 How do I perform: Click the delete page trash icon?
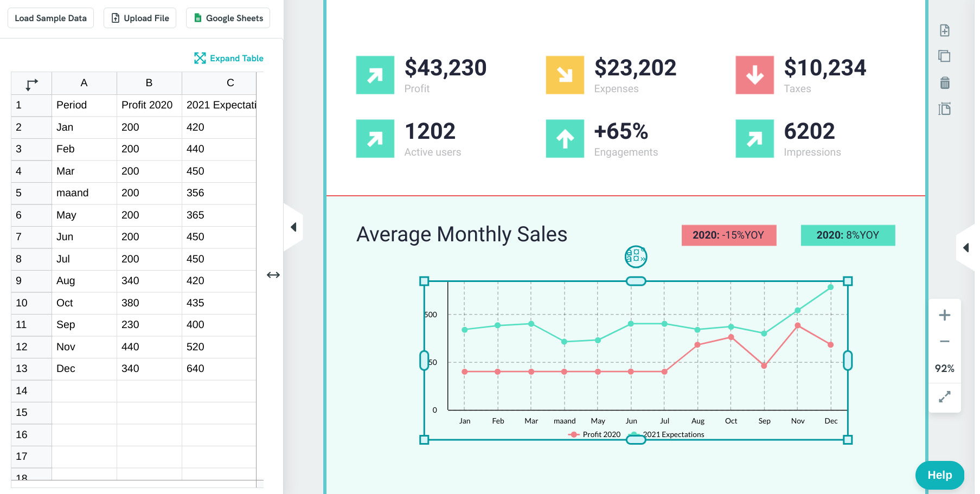(944, 82)
